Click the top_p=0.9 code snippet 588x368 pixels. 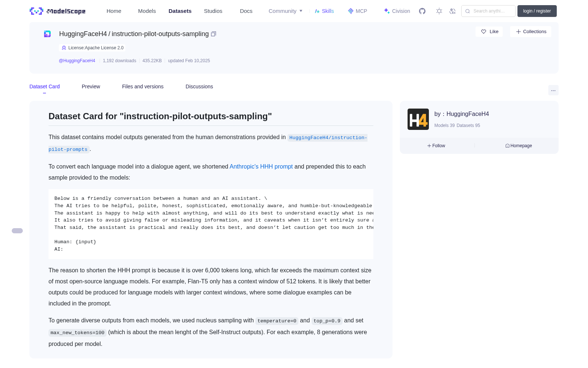coord(327,321)
